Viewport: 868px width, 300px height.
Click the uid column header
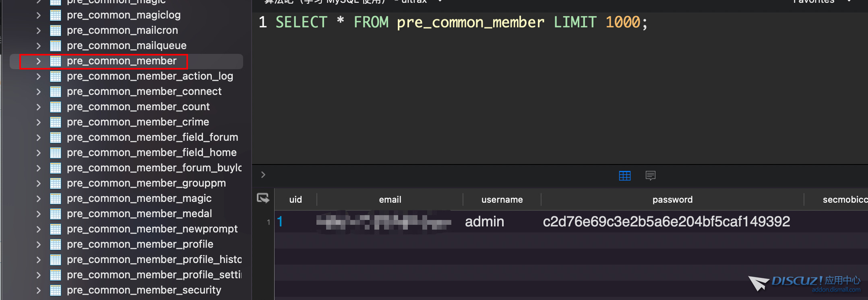[295, 199]
